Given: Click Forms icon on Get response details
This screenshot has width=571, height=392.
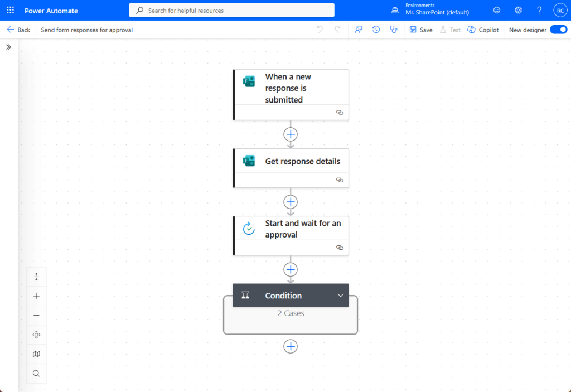Looking at the screenshot, I should click(249, 161).
